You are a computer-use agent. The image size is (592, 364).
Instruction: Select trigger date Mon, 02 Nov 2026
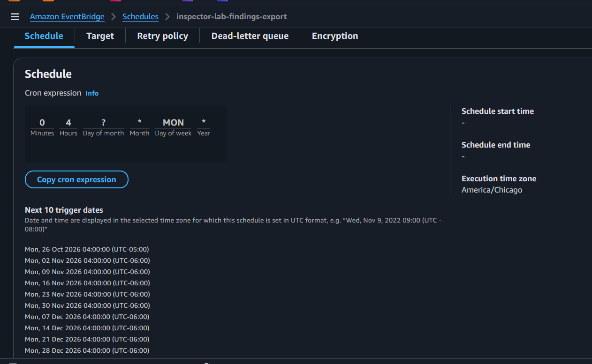tap(87, 260)
